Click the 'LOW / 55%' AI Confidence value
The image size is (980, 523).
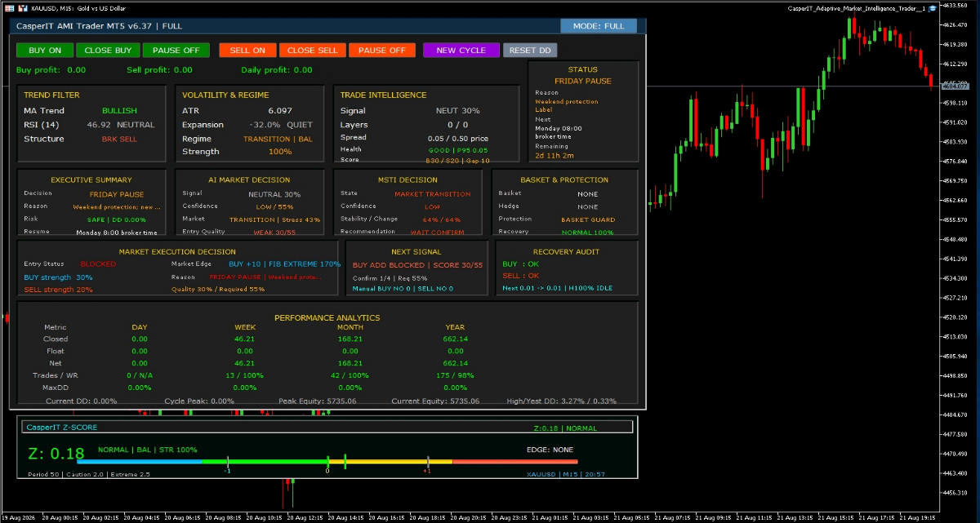point(274,206)
